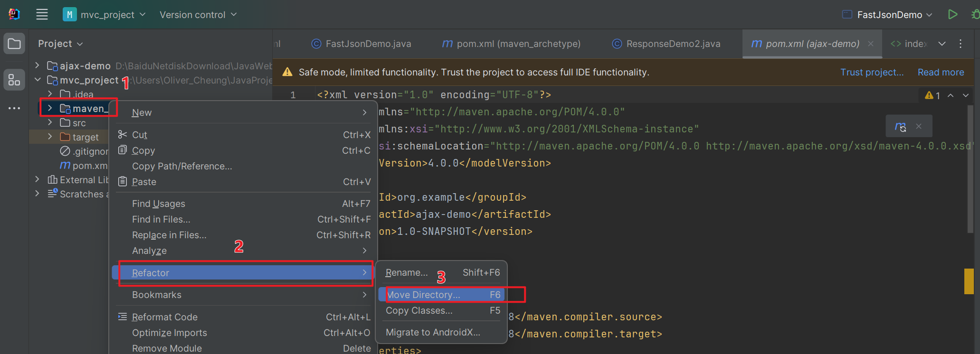Go to previous highlighted problem arrow
This screenshot has height=354, width=980.
tap(951, 95)
